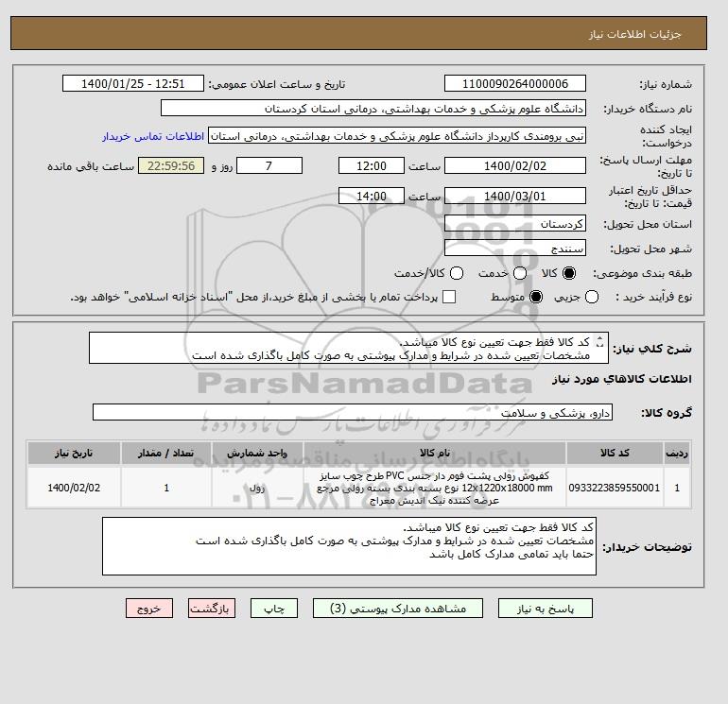The width and height of the screenshot is (728, 704).
Task: Click the price validity date 1400/03/01 field
Action: pos(515,196)
